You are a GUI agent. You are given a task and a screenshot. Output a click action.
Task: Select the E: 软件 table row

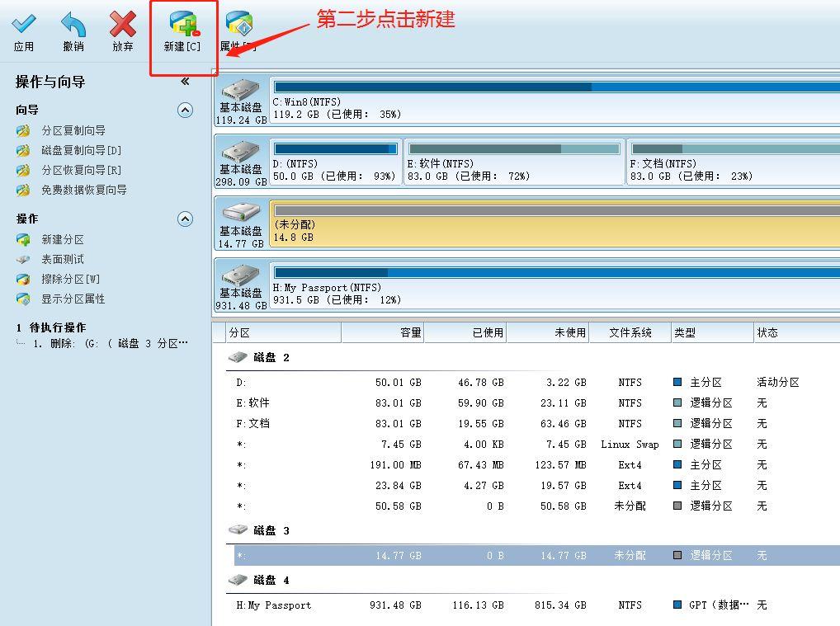pos(537,402)
